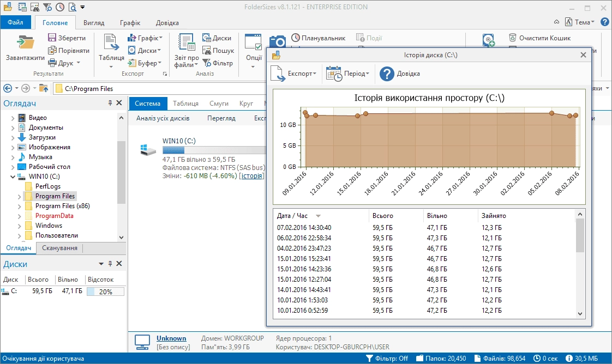612x364 pixels.
Task: Switch to the Довідка ribbon tab
Action: (167, 22)
